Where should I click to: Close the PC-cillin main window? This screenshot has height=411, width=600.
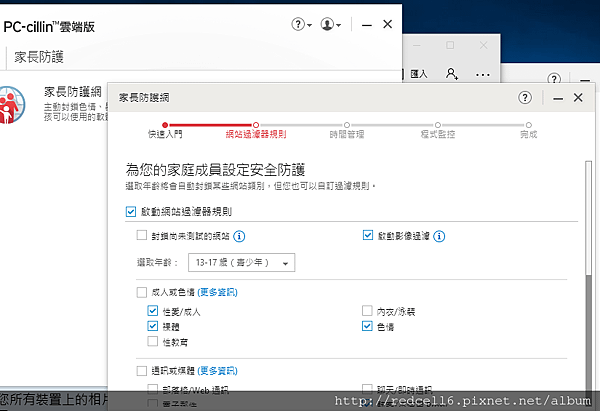[388, 24]
